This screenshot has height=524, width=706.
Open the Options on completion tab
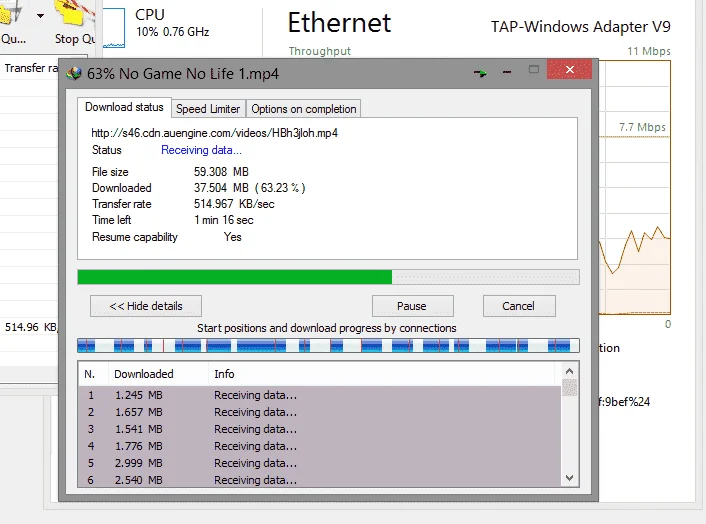[303, 109]
